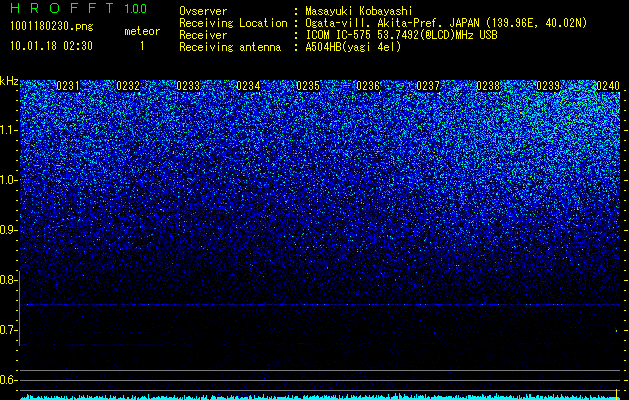
Task: Click the 1.0 frequency axis label
Action: pos(8,180)
